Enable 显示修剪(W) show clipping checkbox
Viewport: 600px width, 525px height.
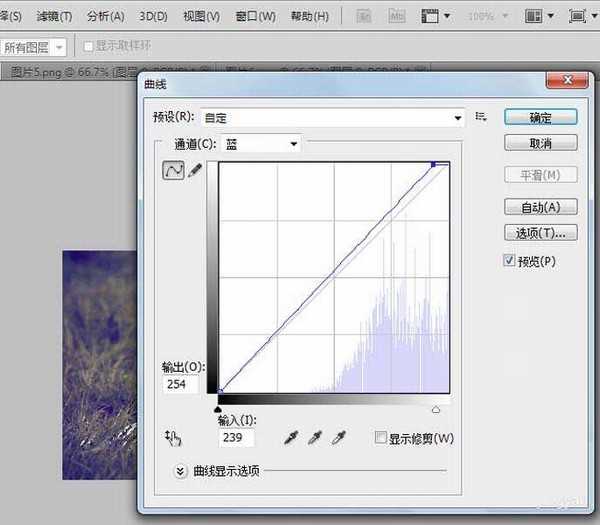(380, 438)
